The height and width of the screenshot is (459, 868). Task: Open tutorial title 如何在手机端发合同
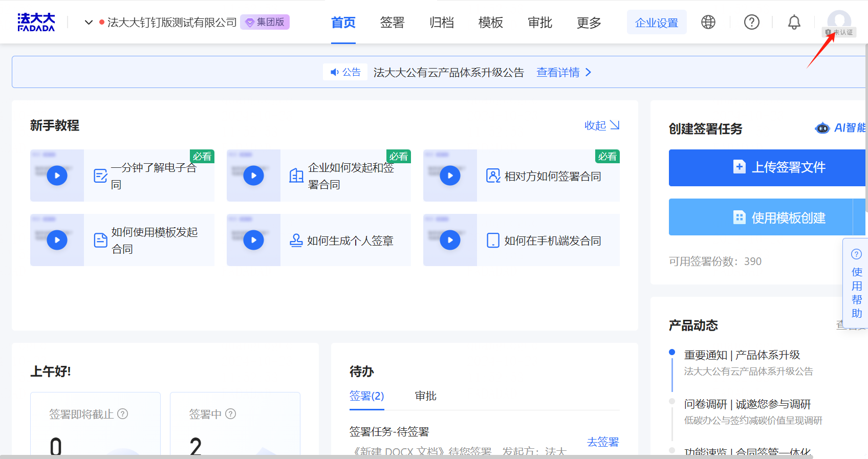pyautogui.click(x=553, y=241)
